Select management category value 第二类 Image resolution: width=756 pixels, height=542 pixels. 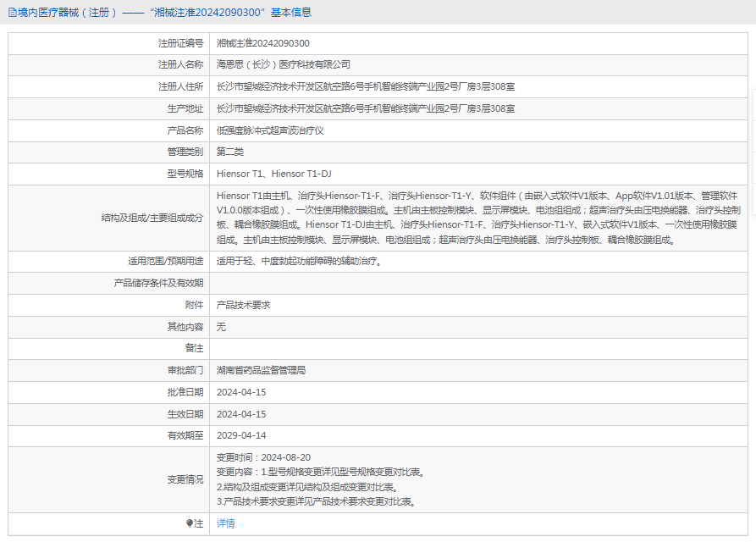coord(230,152)
